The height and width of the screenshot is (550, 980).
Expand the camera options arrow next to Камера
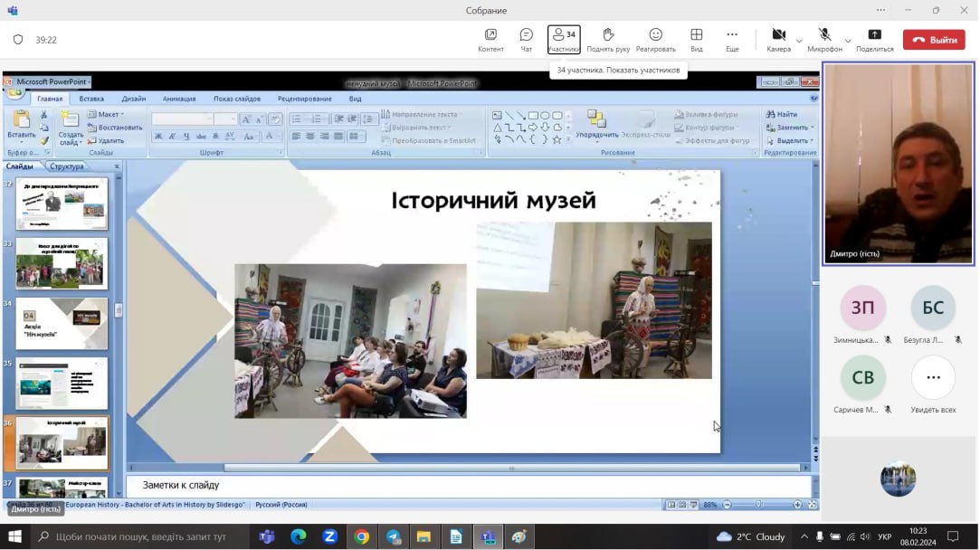coord(799,41)
